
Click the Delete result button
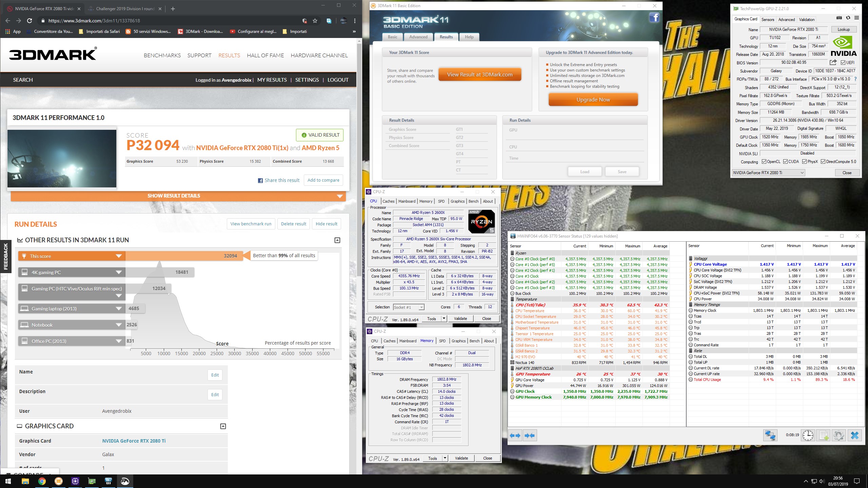pyautogui.click(x=294, y=224)
